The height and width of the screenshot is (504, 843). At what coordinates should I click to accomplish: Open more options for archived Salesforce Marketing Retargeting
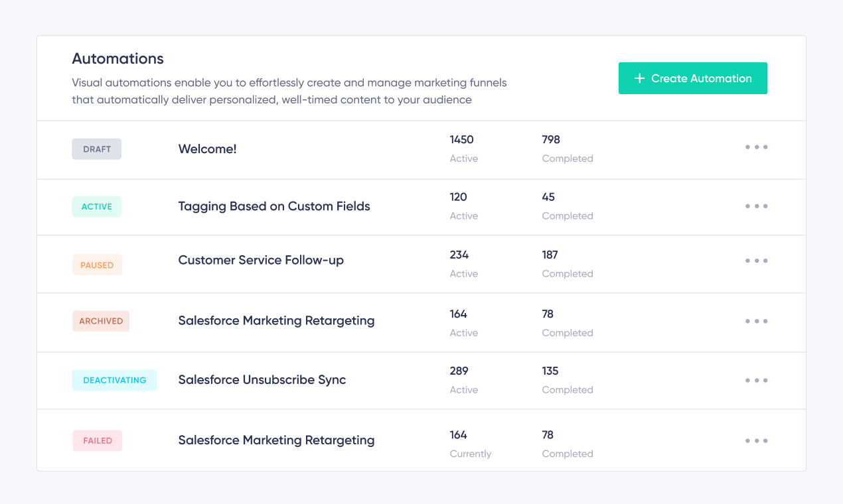(x=756, y=321)
